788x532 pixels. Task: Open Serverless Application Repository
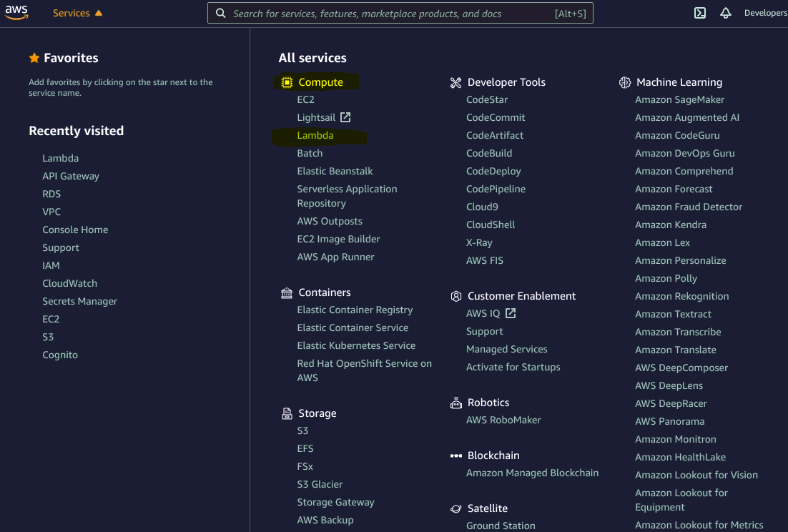pyautogui.click(x=347, y=196)
